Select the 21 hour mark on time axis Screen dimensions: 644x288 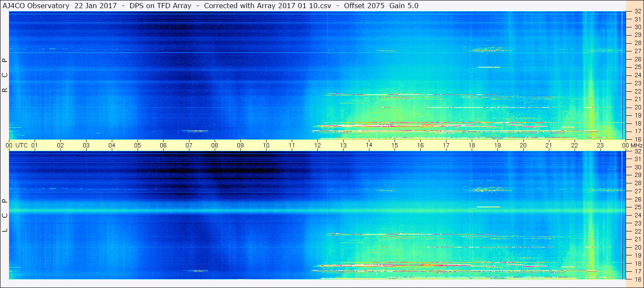point(549,145)
